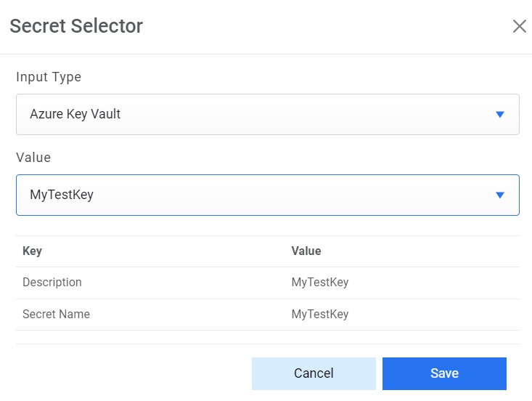Image resolution: width=532 pixels, height=401 pixels.
Task: Click the Input Type field label
Action: [x=49, y=77]
